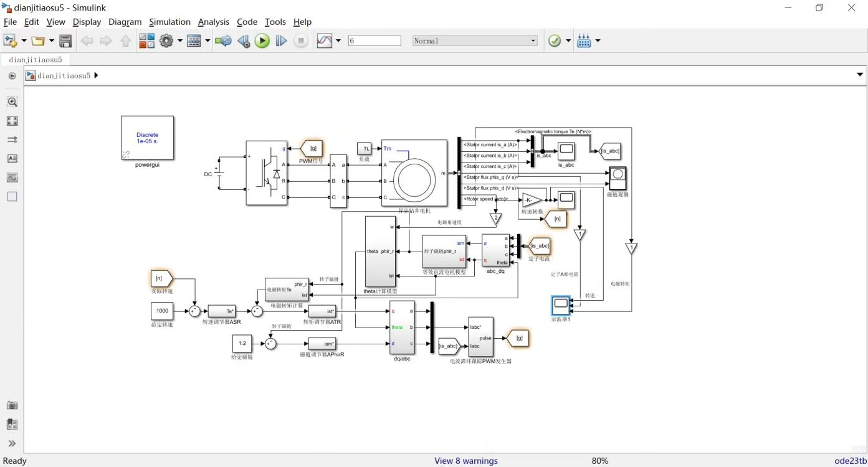Click the Image palette icon
This screenshot has height=467, width=868.
tap(12, 177)
